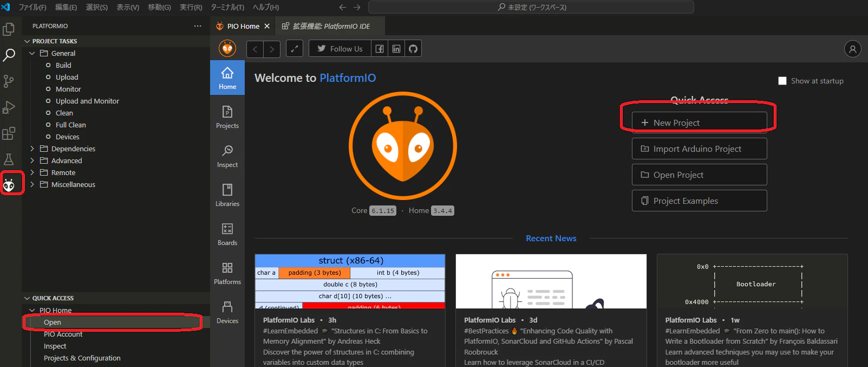Open the ファイル(F) menu
This screenshot has width=868, height=367.
[32, 7]
